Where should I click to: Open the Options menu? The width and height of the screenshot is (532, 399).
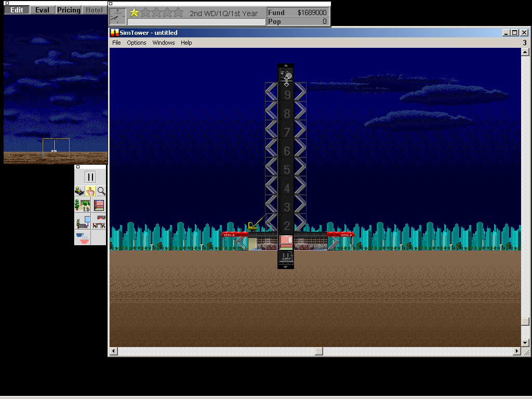click(137, 43)
